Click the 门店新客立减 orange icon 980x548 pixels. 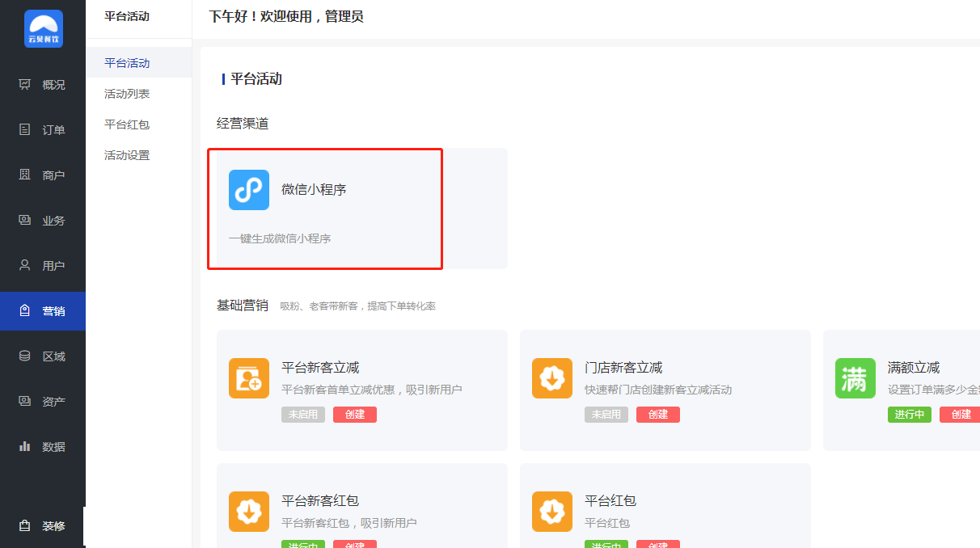pos(552,378)
